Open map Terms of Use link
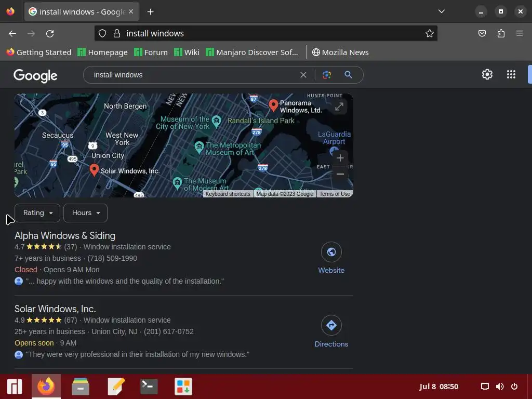The image size is (532, 399). [x=335, y=194]
